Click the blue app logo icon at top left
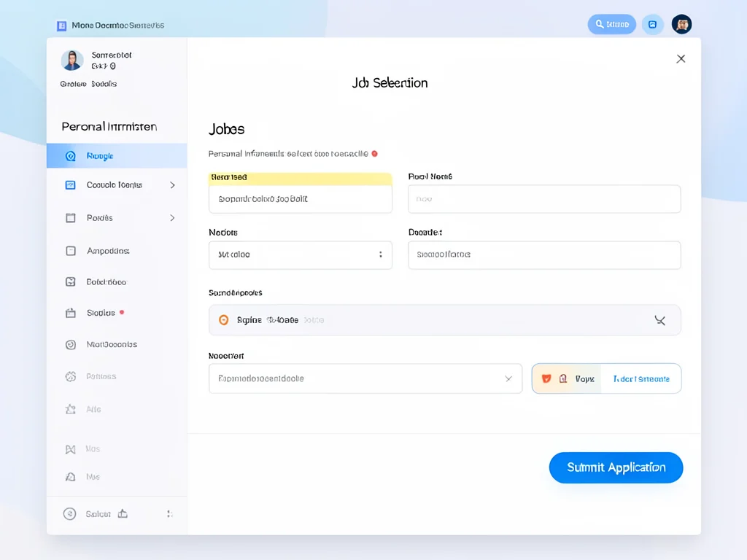This screenshot has height=560, width=747. click(61, 26)
